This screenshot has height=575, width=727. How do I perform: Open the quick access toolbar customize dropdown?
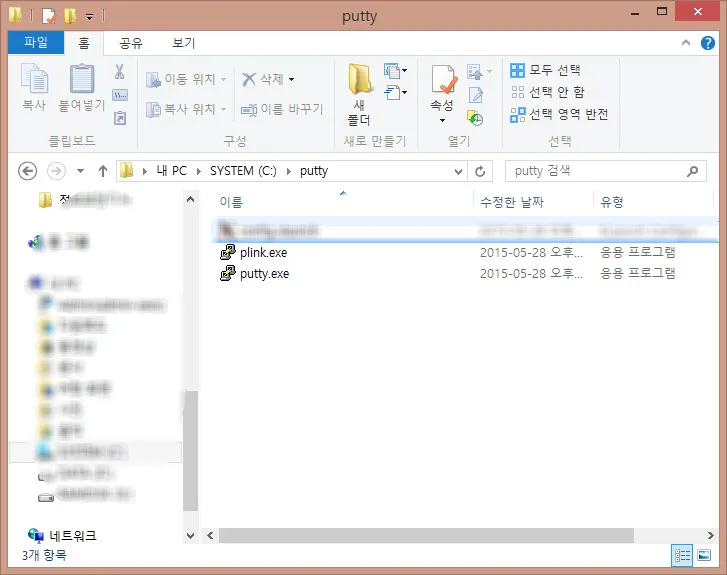89,17
